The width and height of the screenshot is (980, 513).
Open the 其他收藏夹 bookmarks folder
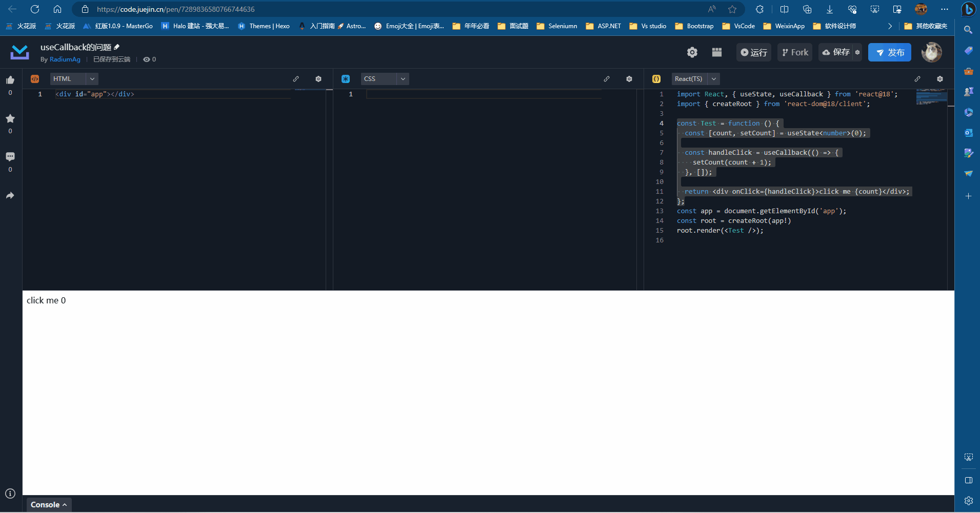(926, 26)
